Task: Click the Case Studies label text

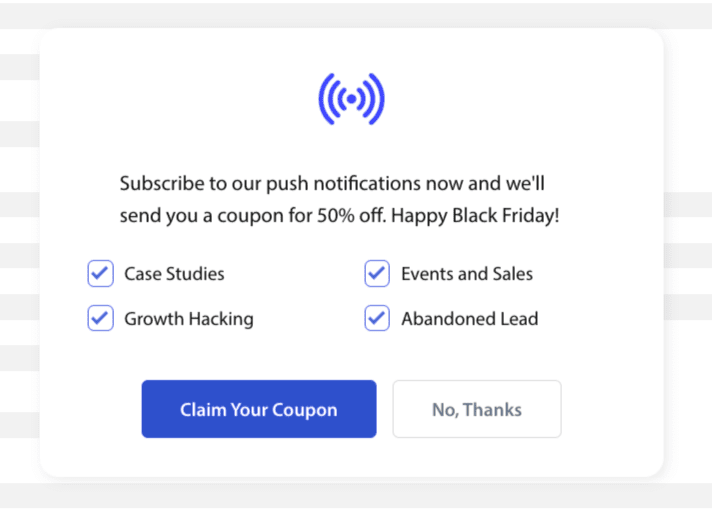Action: [x=174, y=273]
